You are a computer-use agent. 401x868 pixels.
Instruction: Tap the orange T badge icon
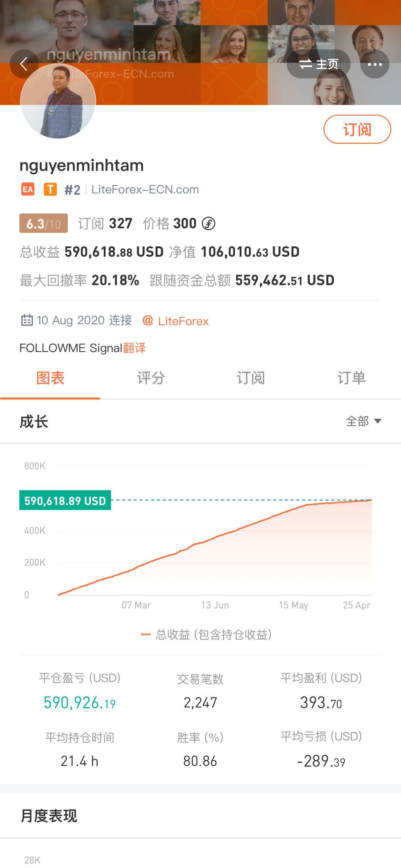point(50,189)
